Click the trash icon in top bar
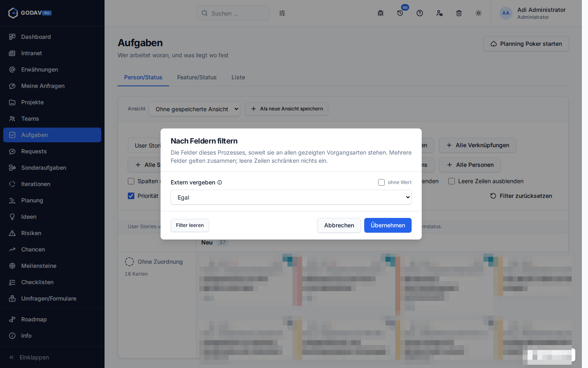 point(459,13)
